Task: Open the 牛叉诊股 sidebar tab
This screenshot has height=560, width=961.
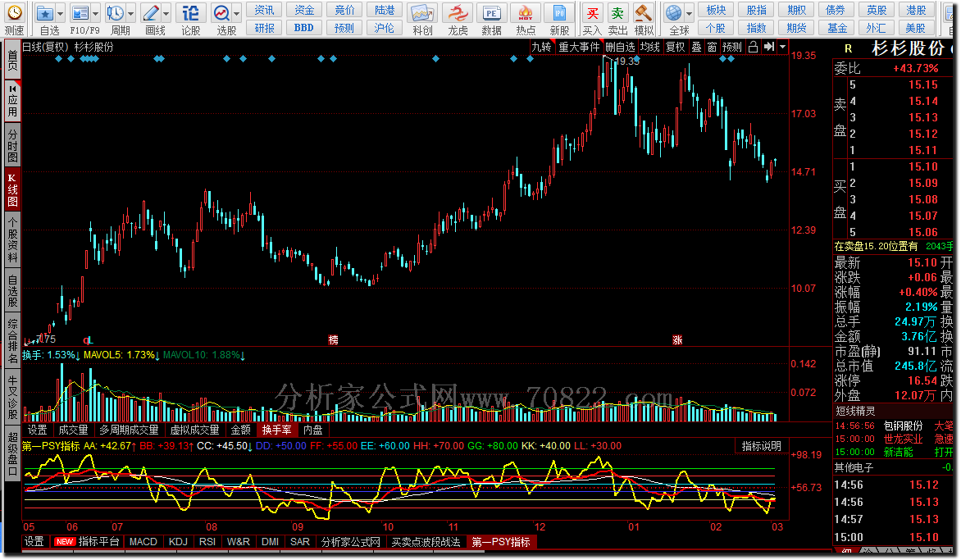Action: tap(12, 397)
